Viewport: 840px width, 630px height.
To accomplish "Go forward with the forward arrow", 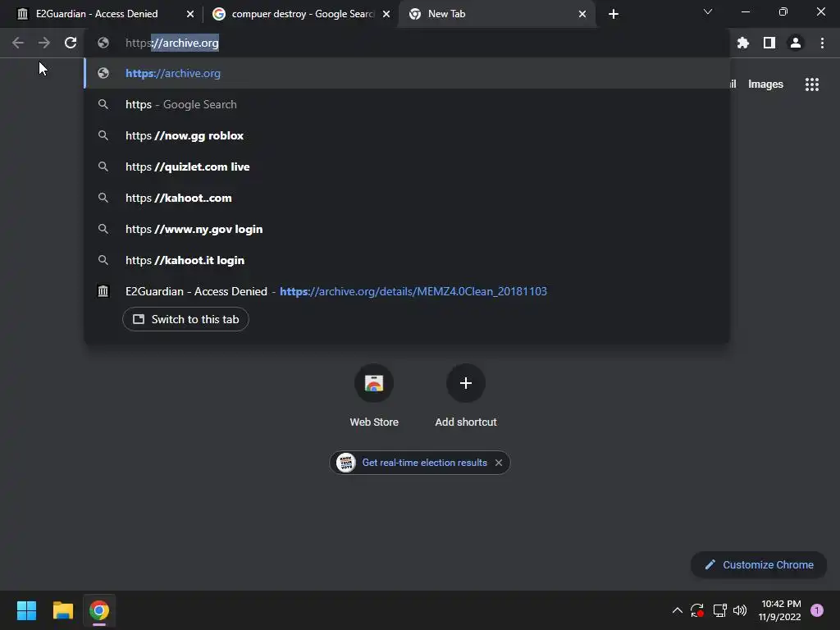I will [44, 43].
